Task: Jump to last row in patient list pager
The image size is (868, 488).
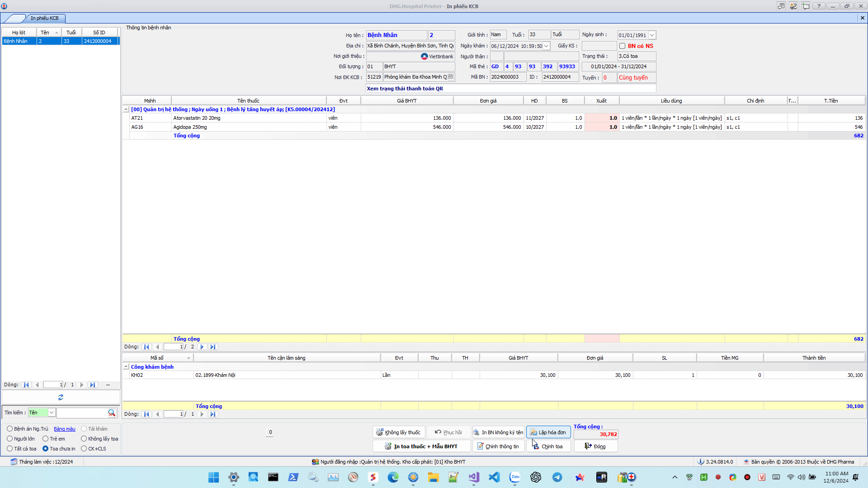Action: pos(93,385)
